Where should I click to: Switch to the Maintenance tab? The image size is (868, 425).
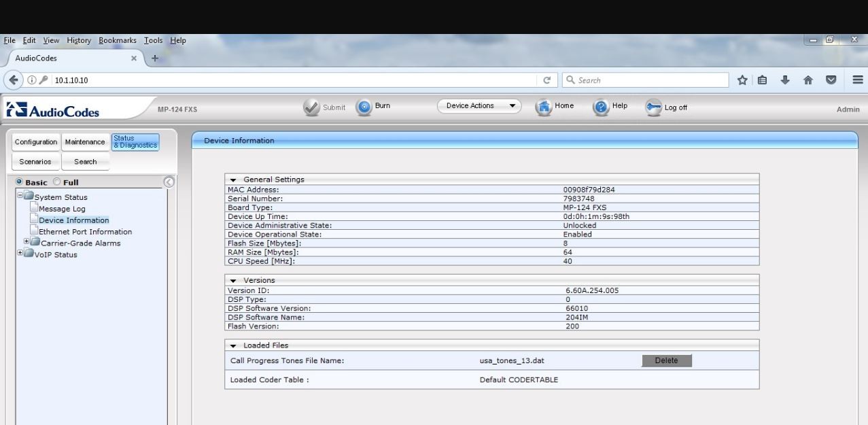pos(85,142)
